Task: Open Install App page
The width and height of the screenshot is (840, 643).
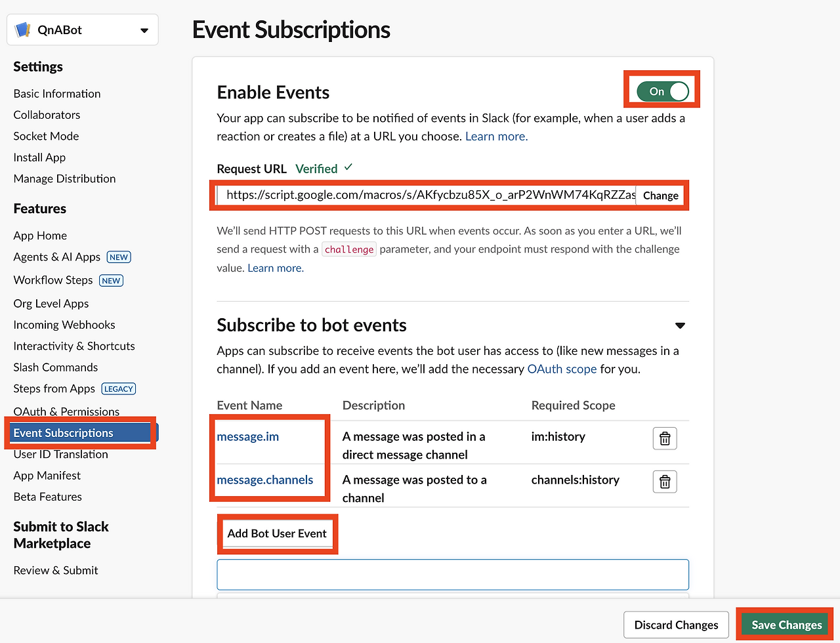Action: point(39,157)
